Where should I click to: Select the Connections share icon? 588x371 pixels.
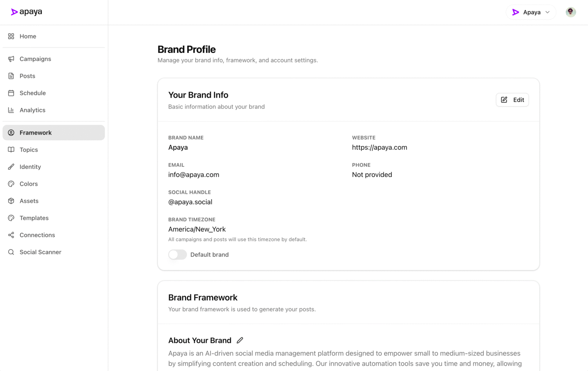pos(12,235)
